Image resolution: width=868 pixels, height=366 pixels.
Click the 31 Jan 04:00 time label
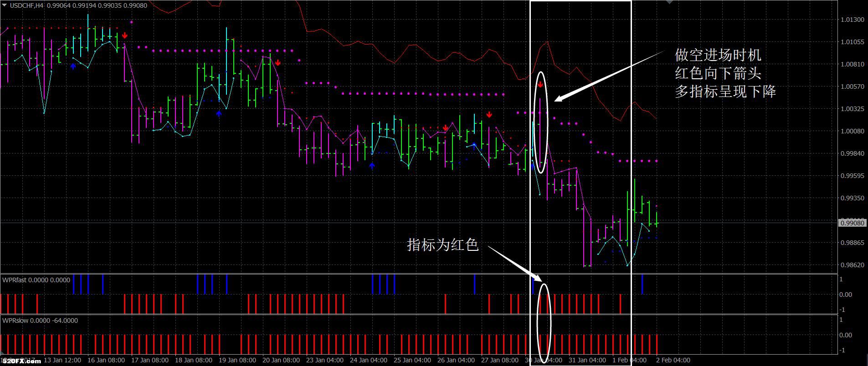(587, 360)
